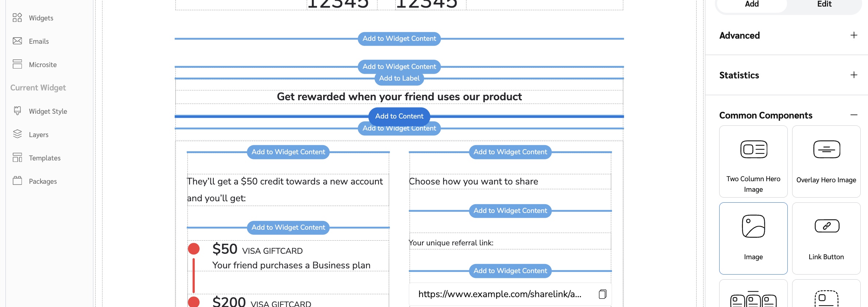
Task: Collapse the Common Components section
Action: tap(854, 115)
